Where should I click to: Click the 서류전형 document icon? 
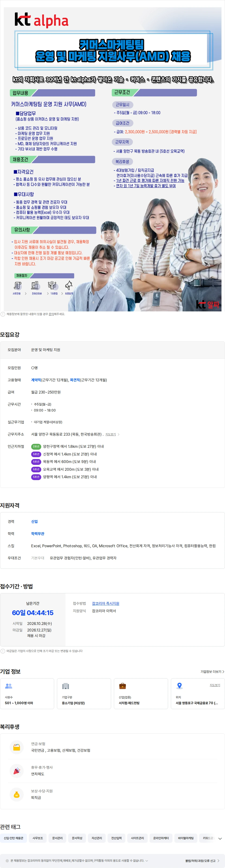click(18, 285)
